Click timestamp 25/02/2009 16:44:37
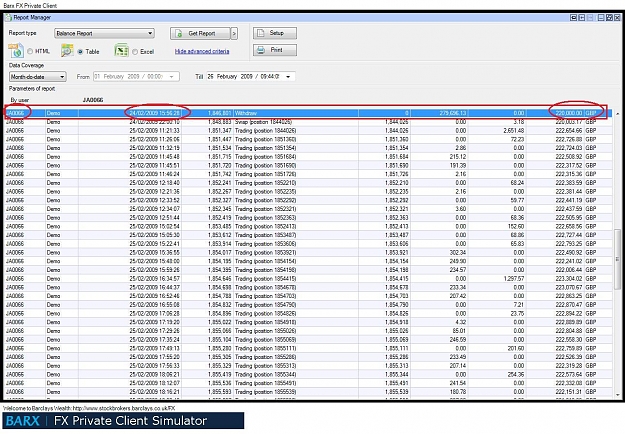This screenshot has height=434, width=625. [x=155, y=287]
